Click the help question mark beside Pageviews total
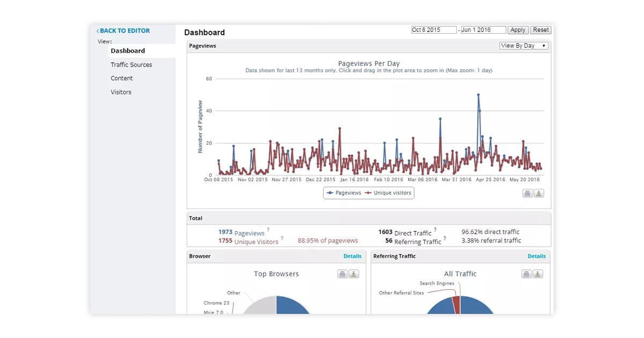The image size is (644, 338). 268,230
